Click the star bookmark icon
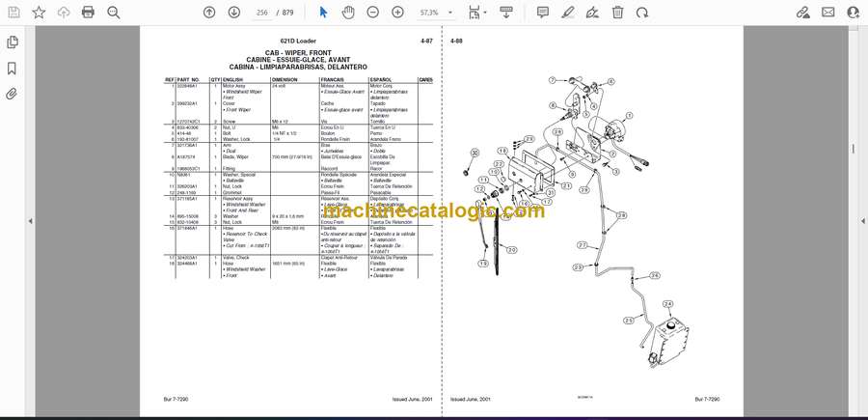The width and height of the screenshot is (868, 420). coord(39,13)
